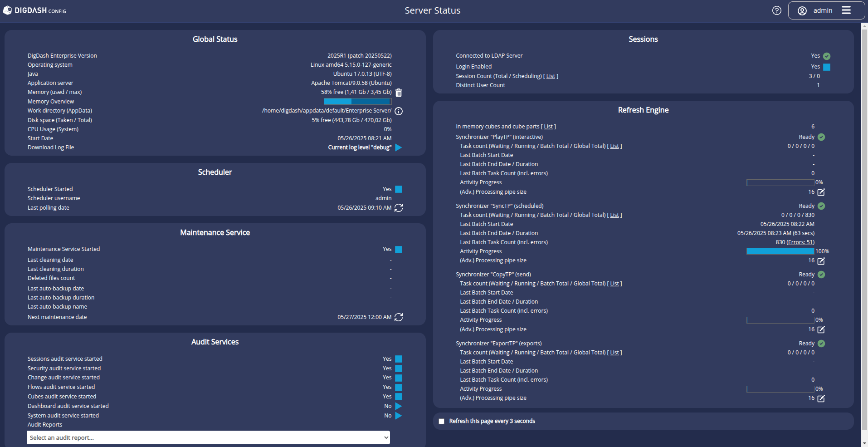Image resolution: width=868 pixels, height=447 pixels.
Task: Open the help question mark icon
Action: tap(777, 10)
